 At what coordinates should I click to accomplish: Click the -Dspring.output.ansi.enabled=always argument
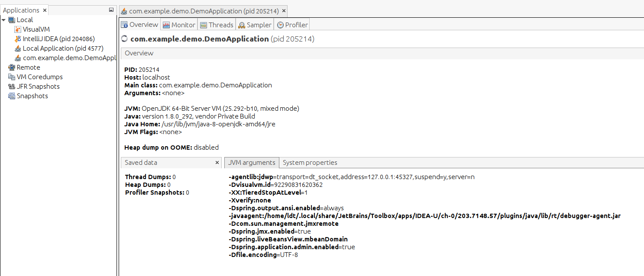[286, 208]
